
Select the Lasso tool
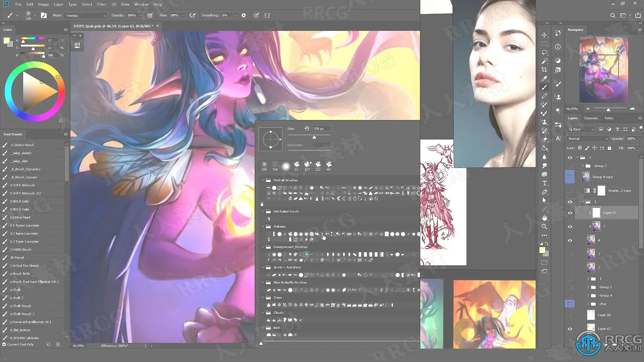coord(544,53)
